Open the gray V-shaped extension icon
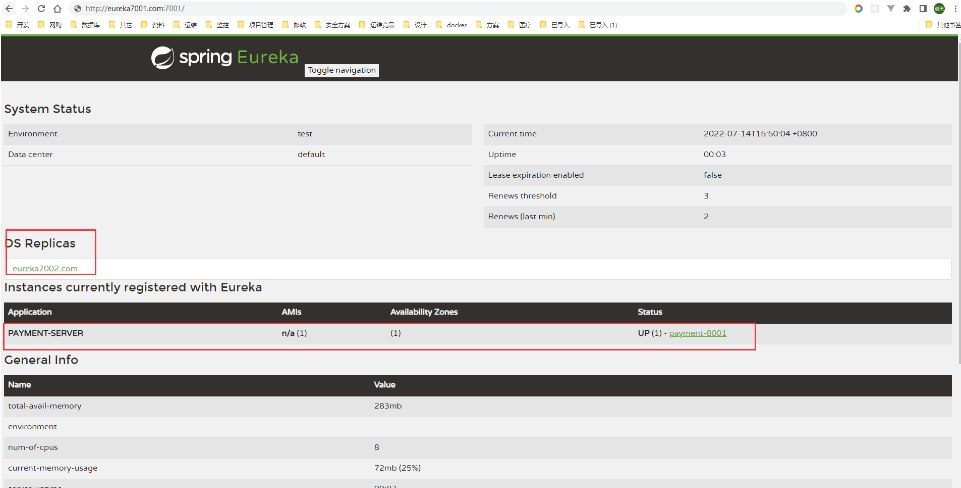 point(891,9)
